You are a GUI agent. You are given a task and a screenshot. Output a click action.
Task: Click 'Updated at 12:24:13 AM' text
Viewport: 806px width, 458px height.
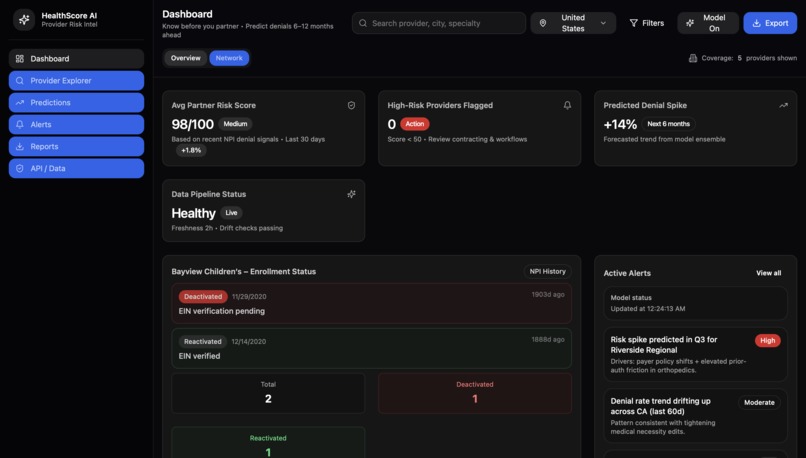tap(648, 309)
